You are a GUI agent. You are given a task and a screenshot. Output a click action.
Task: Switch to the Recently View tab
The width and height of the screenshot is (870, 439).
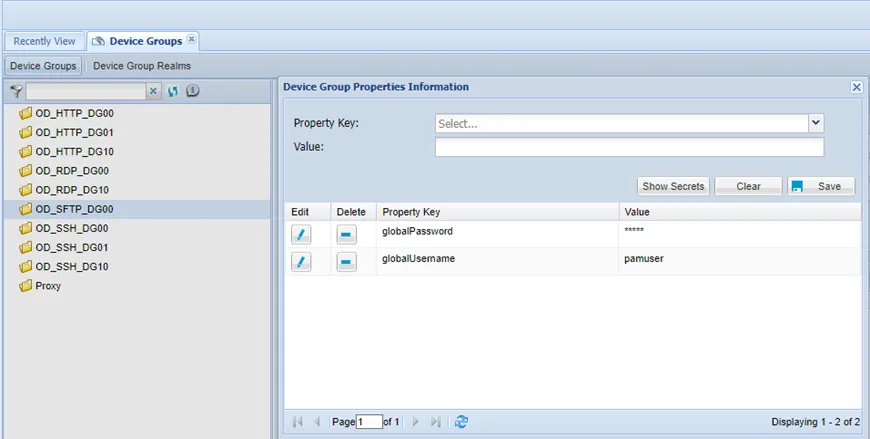(44, 41)
